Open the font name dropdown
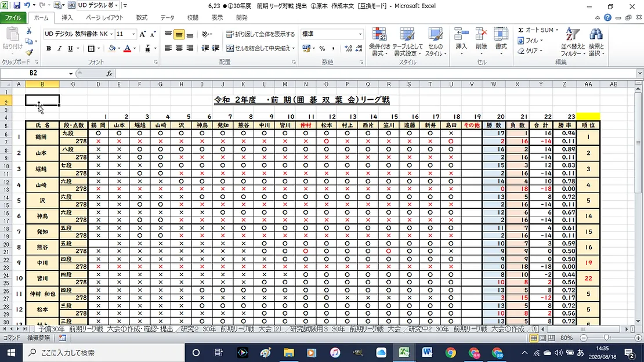Viewport: 644px width, 362px height. pyautogui.click(x=111, y=34)
